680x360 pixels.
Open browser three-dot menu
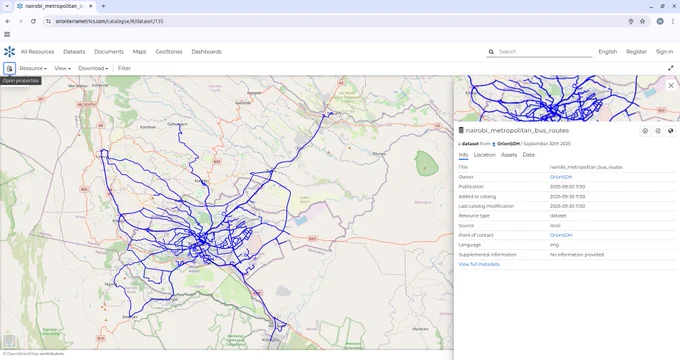click(x=673, y=21)
